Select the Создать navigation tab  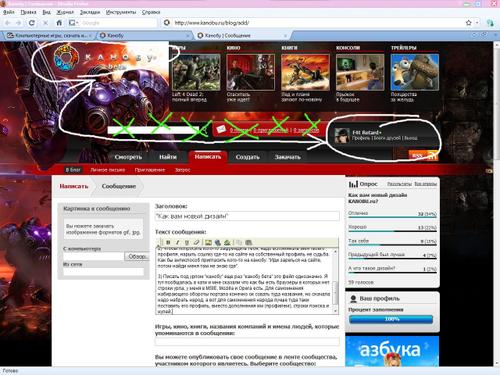[247, 157]
